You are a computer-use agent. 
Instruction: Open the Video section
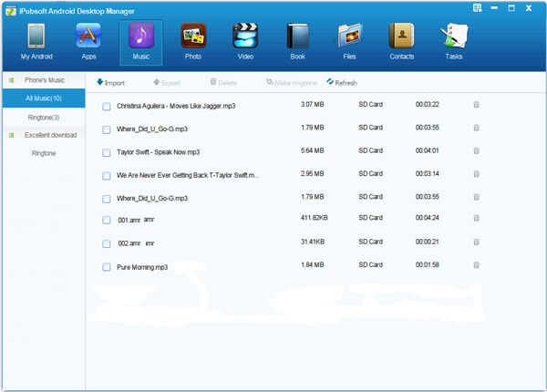(x=245, y=42)
